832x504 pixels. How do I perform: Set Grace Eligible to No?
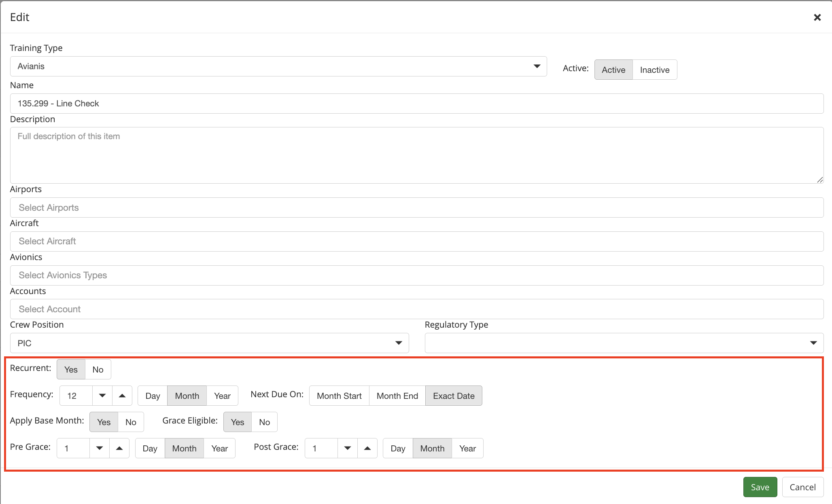pos(264,422)
